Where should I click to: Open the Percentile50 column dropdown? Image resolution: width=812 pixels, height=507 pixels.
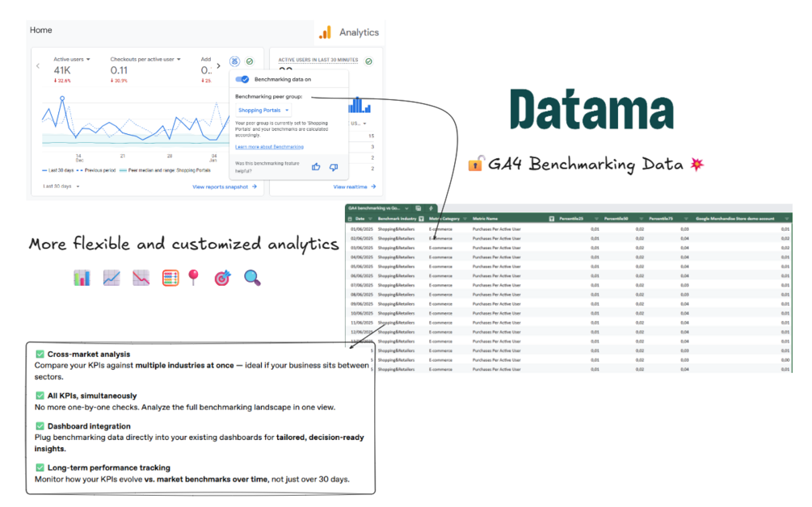(641, 219)
